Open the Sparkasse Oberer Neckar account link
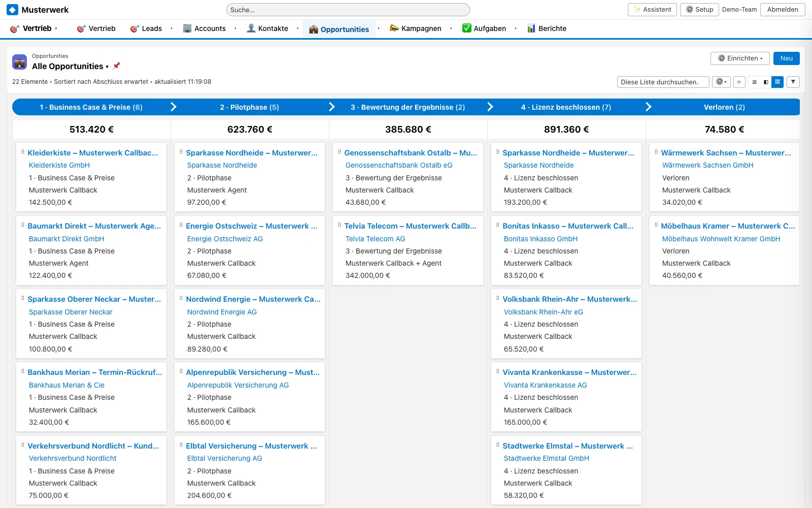 click(x=71, y=312)
